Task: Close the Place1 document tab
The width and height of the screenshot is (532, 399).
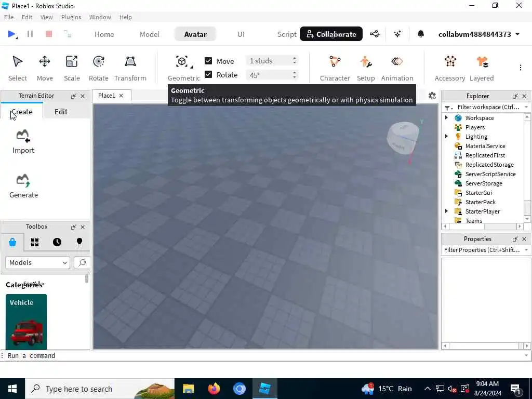Action: (x=121, y=96)
